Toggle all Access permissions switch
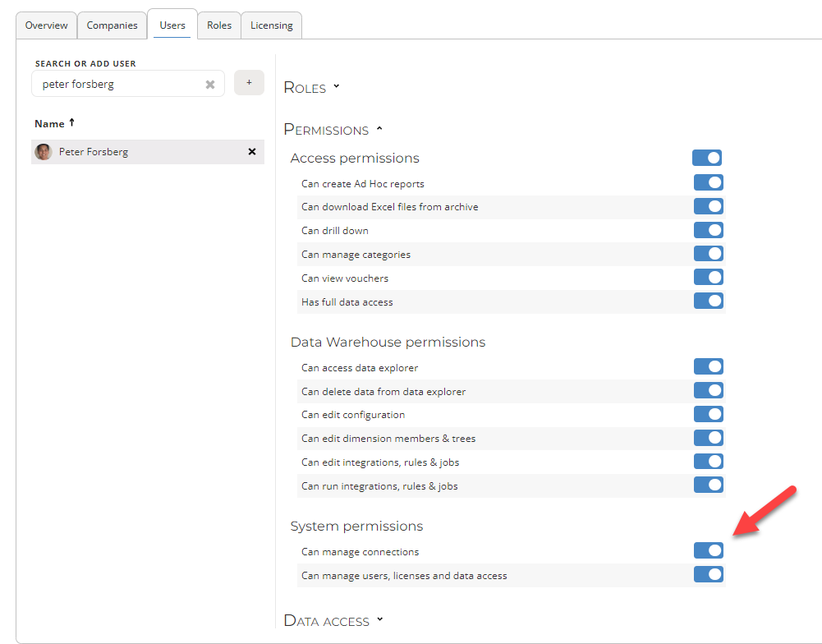 coord(707,158)
